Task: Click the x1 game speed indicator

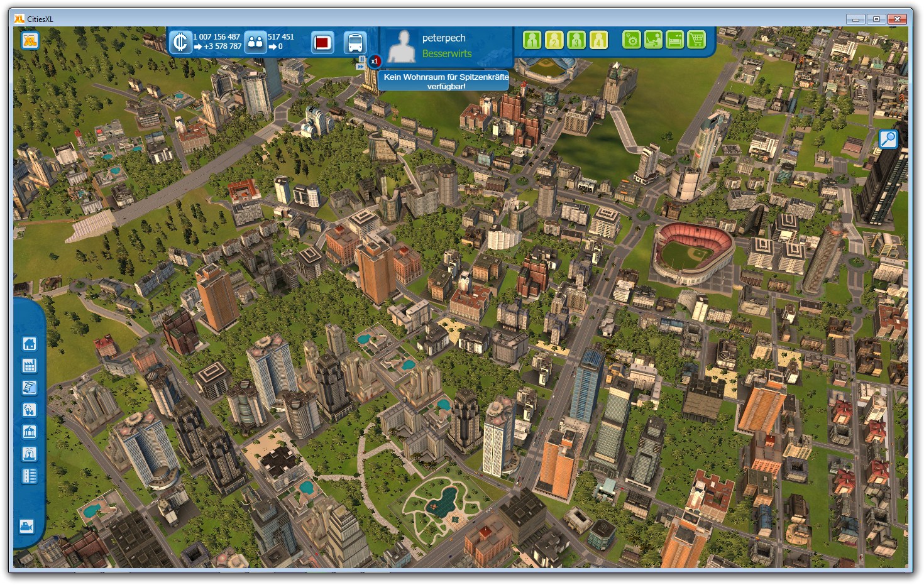Action: coord(375,62)
